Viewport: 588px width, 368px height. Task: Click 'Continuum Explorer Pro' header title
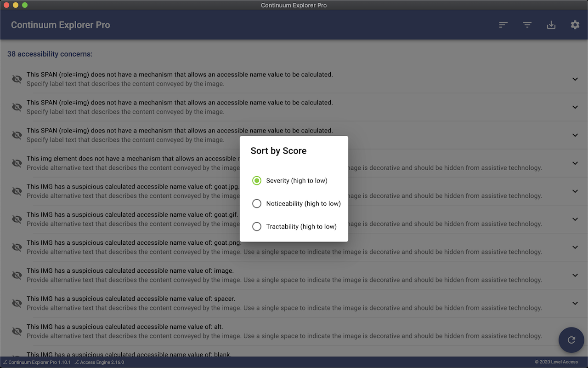click(61, 25)
